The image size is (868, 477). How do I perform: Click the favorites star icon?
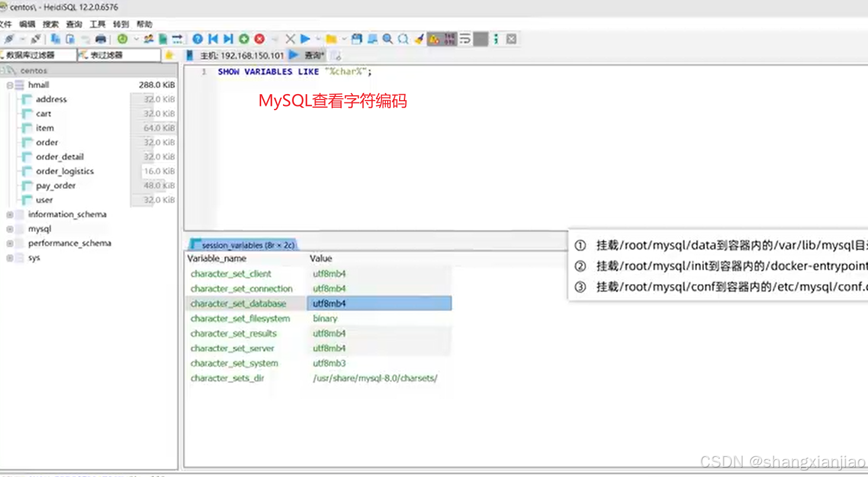point(169,55)
